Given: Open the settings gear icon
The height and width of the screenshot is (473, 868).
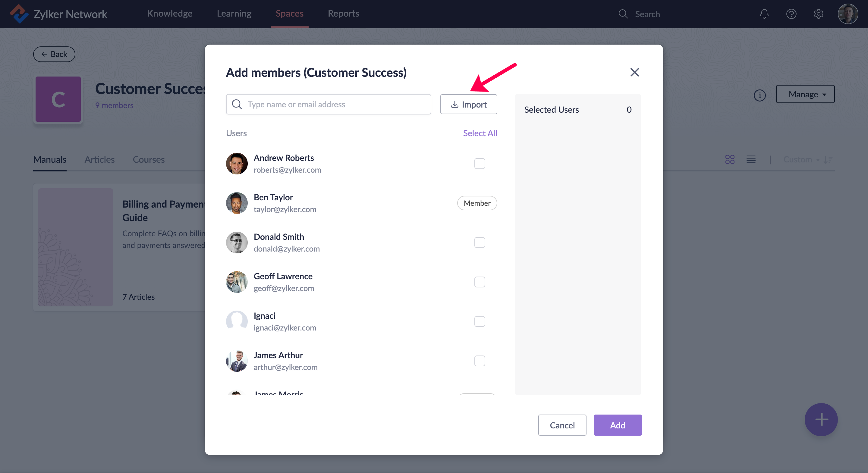Looking at the screenshot, I should [819, 14].
